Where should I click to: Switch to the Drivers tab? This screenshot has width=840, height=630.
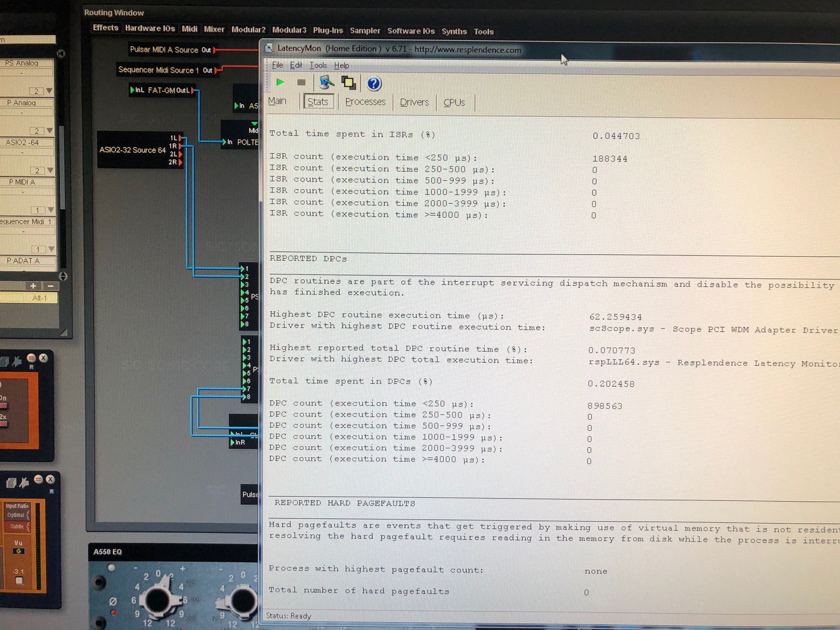(x=414, y=102)
